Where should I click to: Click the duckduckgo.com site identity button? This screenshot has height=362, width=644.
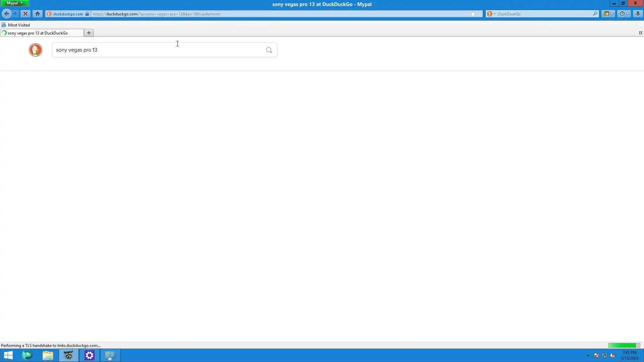click(68, 14)
